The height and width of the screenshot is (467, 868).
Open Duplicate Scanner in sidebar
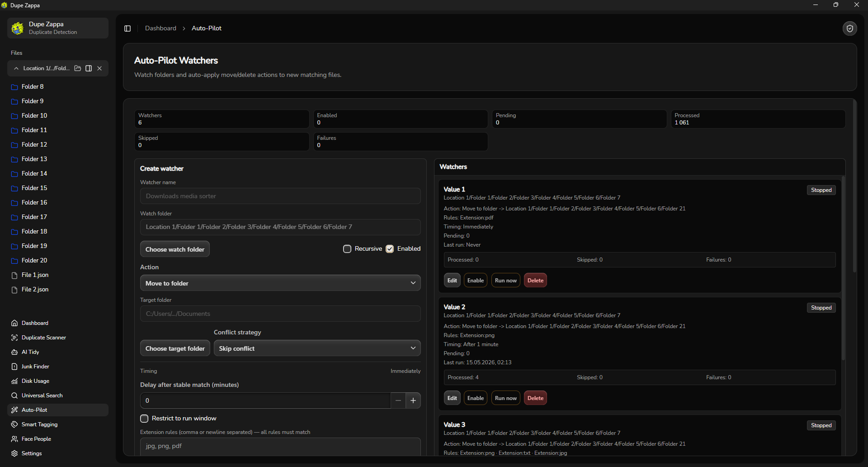click(x=58, y=338)
